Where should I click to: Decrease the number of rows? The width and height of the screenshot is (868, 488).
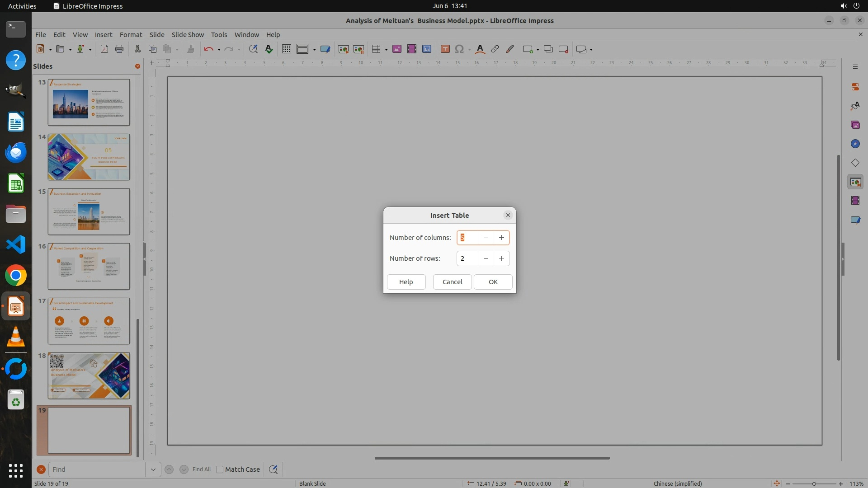[486, 258]
